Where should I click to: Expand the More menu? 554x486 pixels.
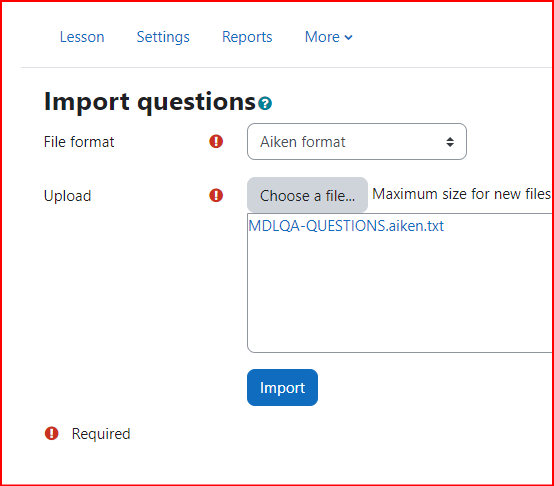(328, 37)
